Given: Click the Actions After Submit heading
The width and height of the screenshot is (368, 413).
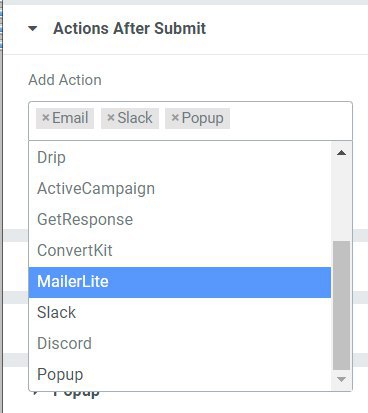Looking at the screenshot, I should click(130, 29).
